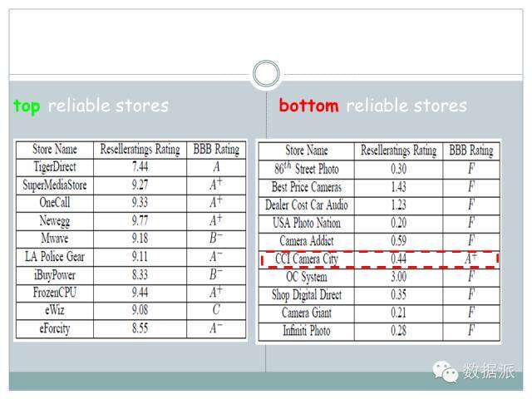Click the TigerDirect store name cell

point(54,167)
